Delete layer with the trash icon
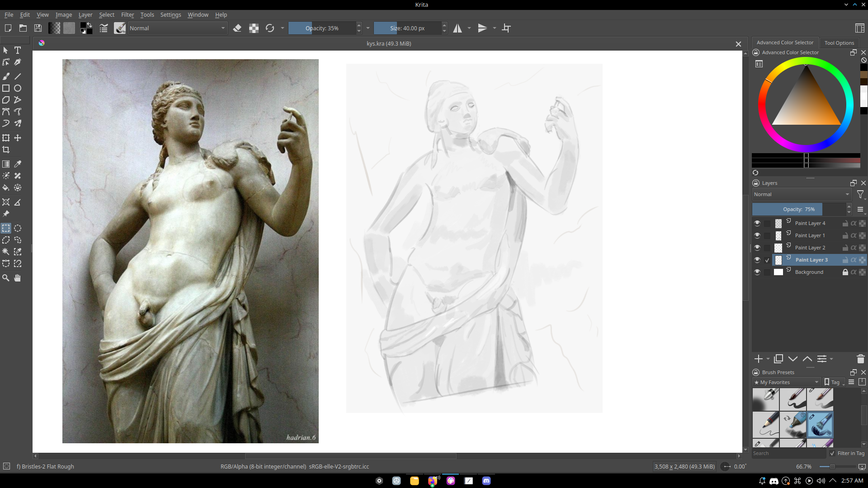Image resolution: width=868 pixels, height=488 pixels. tap(860, 359)
